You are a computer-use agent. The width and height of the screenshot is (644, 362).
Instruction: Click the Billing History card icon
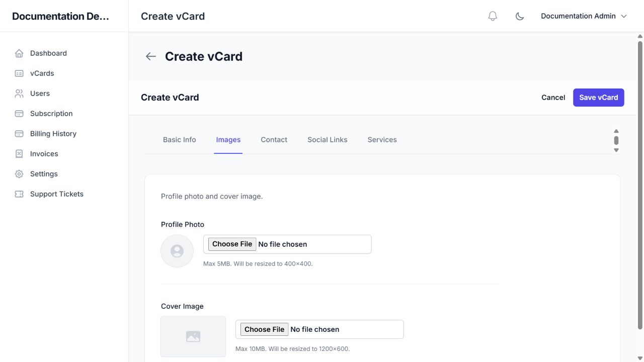pyautogui.click(x=19, y=134)
